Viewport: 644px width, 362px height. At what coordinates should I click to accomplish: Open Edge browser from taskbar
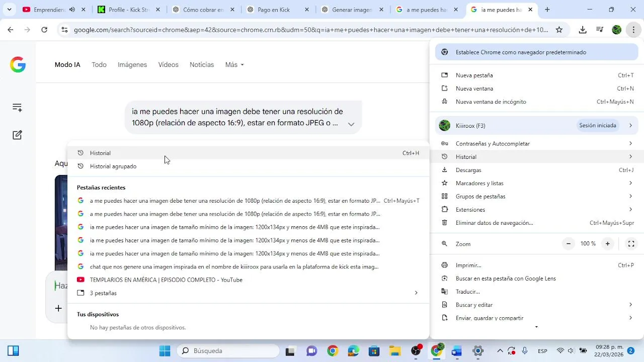pos(353,351)
